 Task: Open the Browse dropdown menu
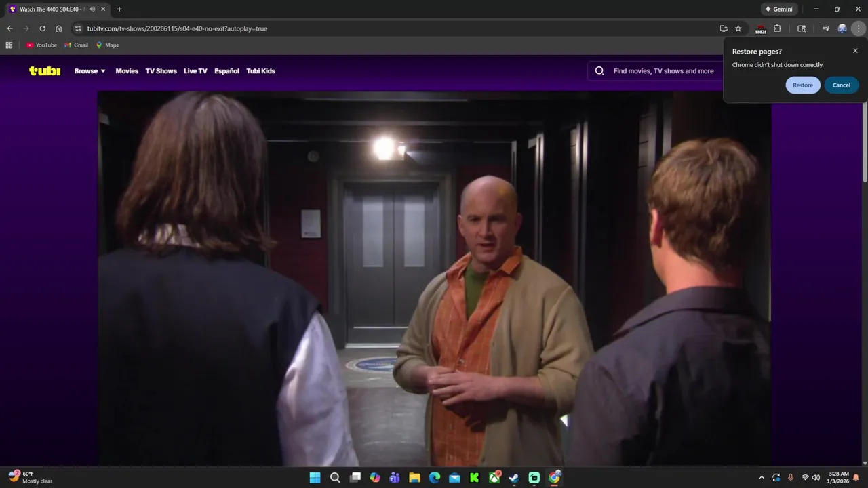click(x=90, y=70)
